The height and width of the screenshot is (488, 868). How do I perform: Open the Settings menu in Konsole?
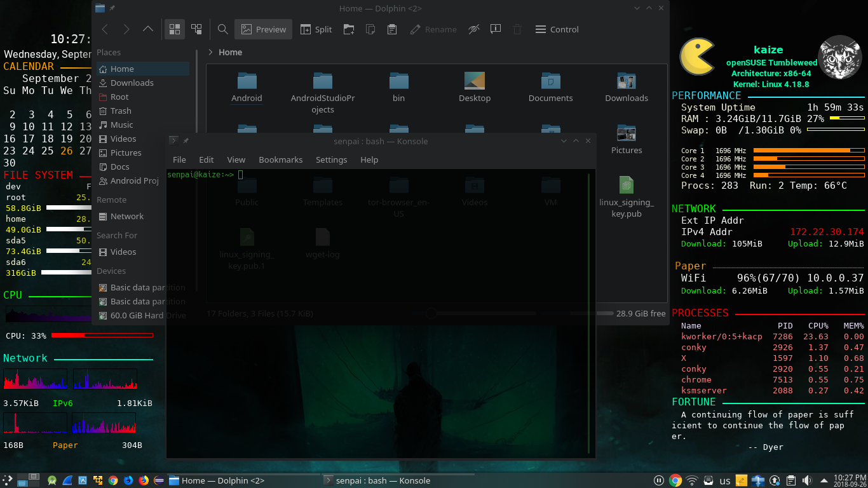click(x=331, y=159)
